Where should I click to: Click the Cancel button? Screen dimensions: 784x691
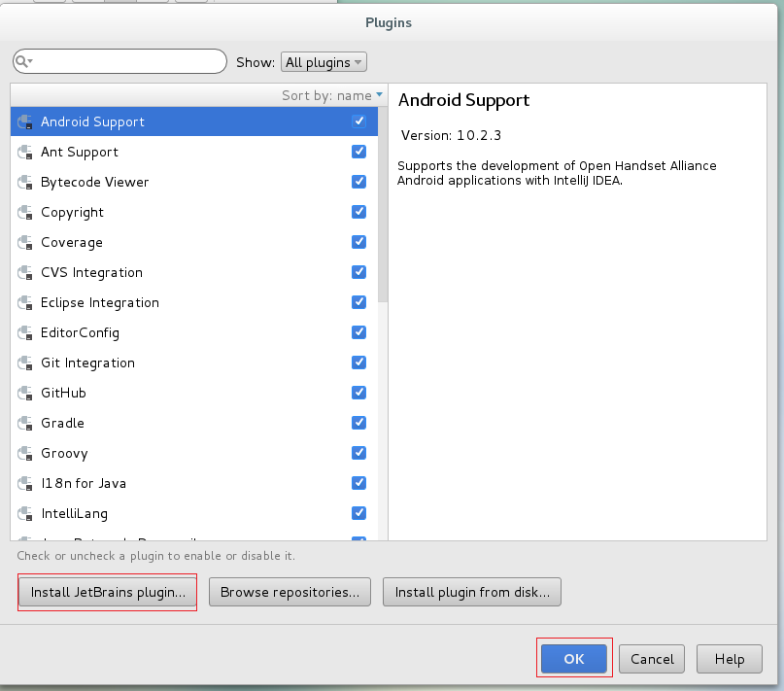tap(652, 659)
